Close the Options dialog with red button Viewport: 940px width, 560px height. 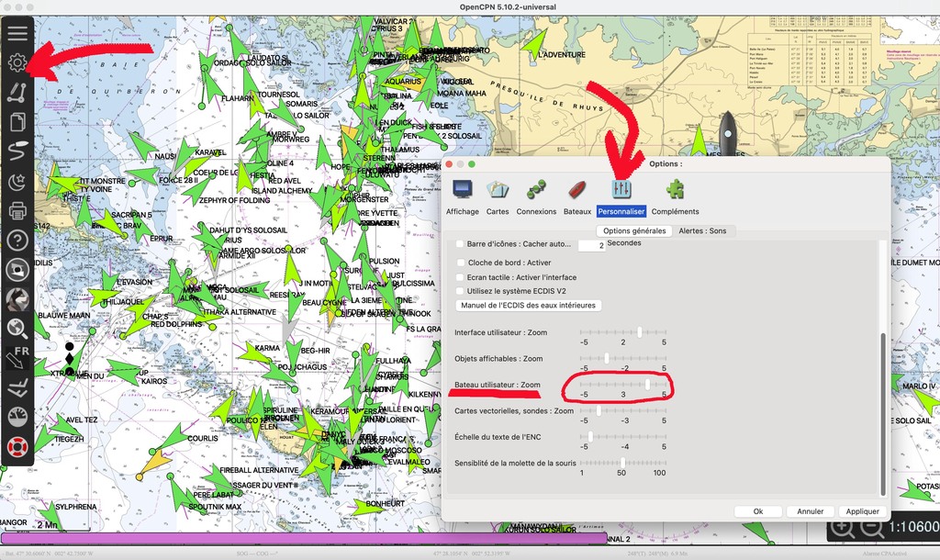tap(449, 164)
